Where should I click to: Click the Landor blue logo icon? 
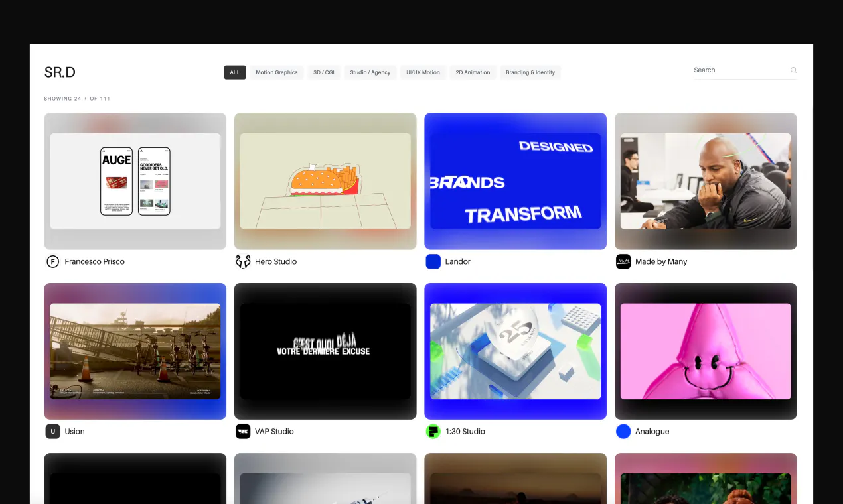[433, 261]
